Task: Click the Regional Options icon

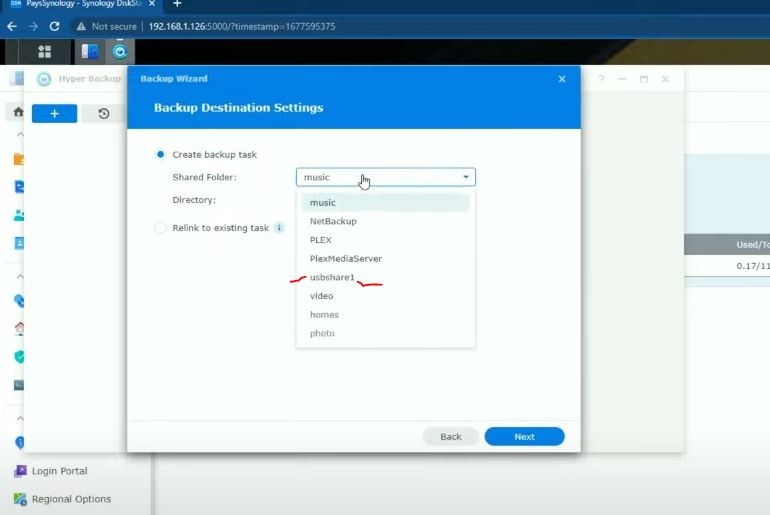Action: coord(20,499)
